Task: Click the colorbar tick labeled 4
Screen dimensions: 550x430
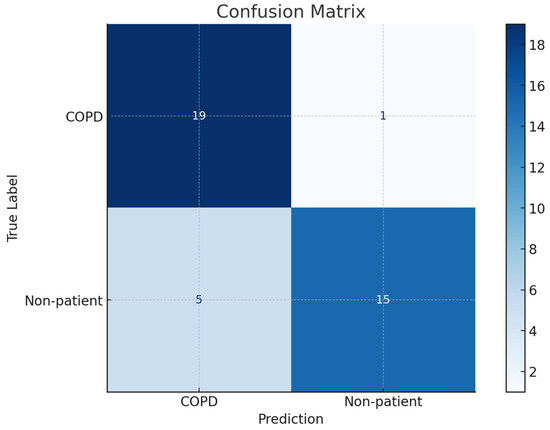Action: coord(533,331)
